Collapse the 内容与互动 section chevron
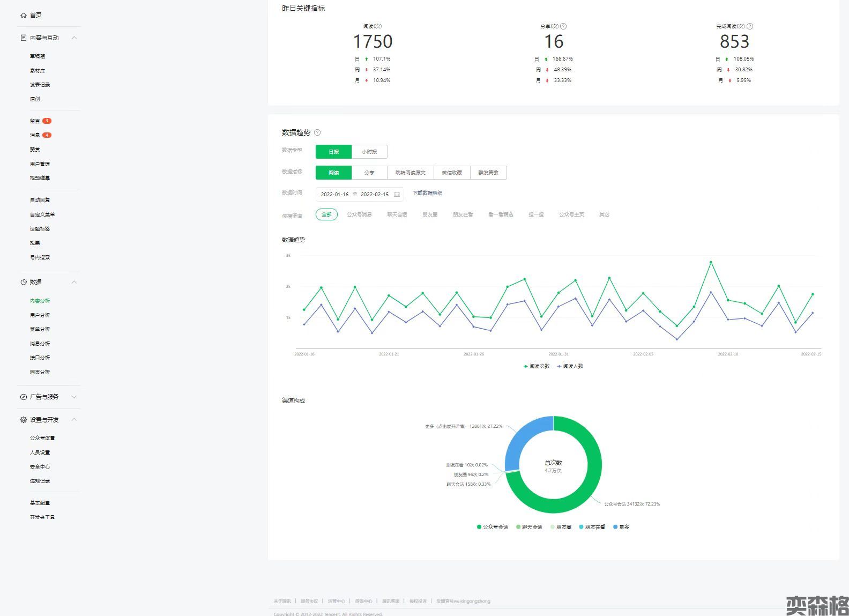Screen dimensions: 849x616 click(75, 38)
